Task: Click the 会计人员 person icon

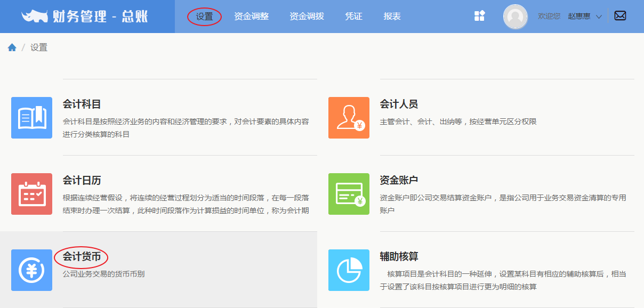Action: coord(349,118)
